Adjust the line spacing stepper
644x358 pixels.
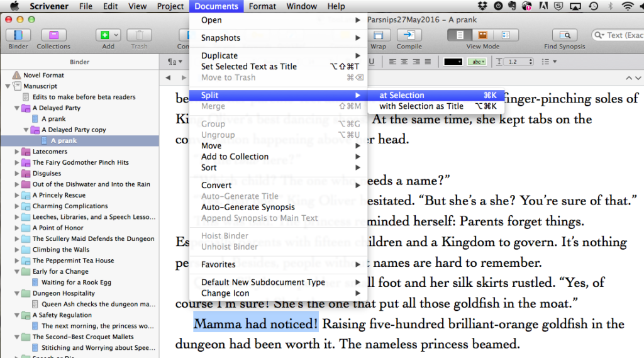tap(531, 62)
